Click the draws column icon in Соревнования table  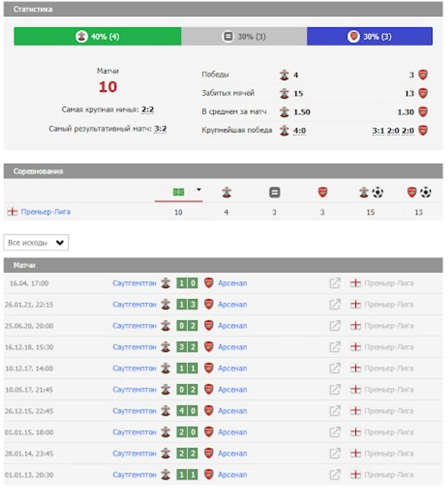pos(275,193)
